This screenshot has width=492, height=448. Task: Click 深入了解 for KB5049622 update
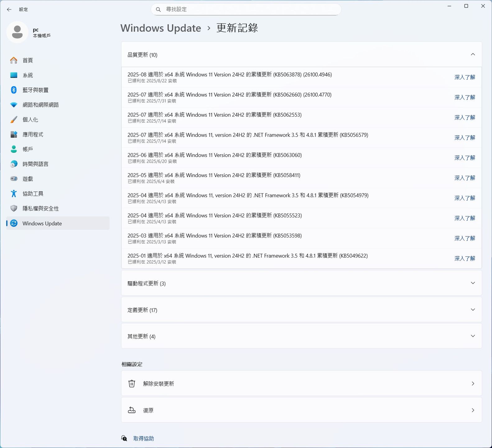465,259
